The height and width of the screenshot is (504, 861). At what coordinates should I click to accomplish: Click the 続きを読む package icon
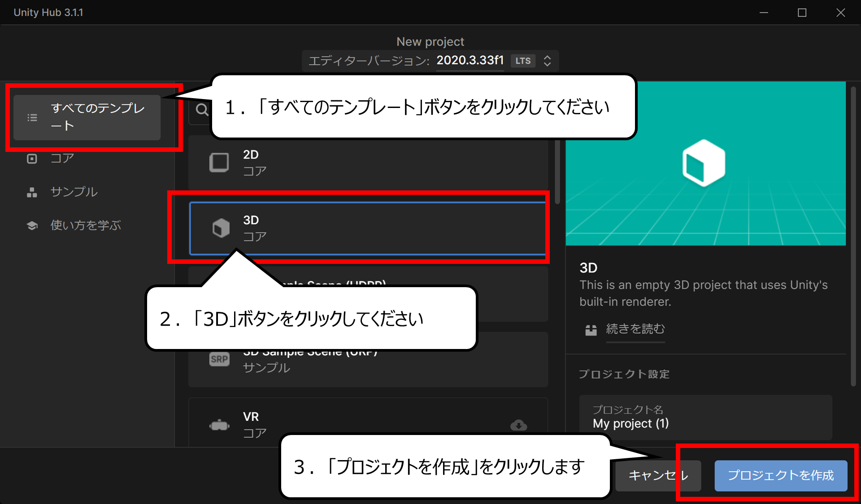[x=591, y=330]
